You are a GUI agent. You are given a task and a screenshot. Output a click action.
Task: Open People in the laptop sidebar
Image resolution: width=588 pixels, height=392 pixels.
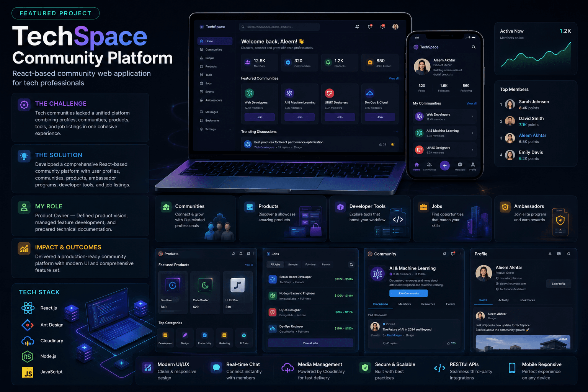[207, 58]
